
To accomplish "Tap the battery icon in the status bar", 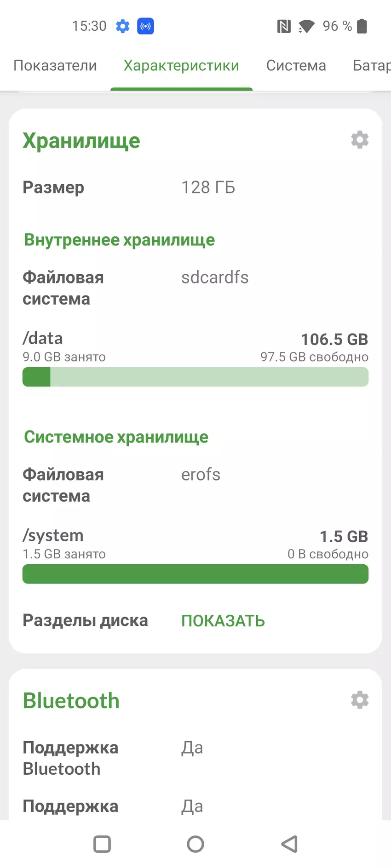I will click(362, 26).
